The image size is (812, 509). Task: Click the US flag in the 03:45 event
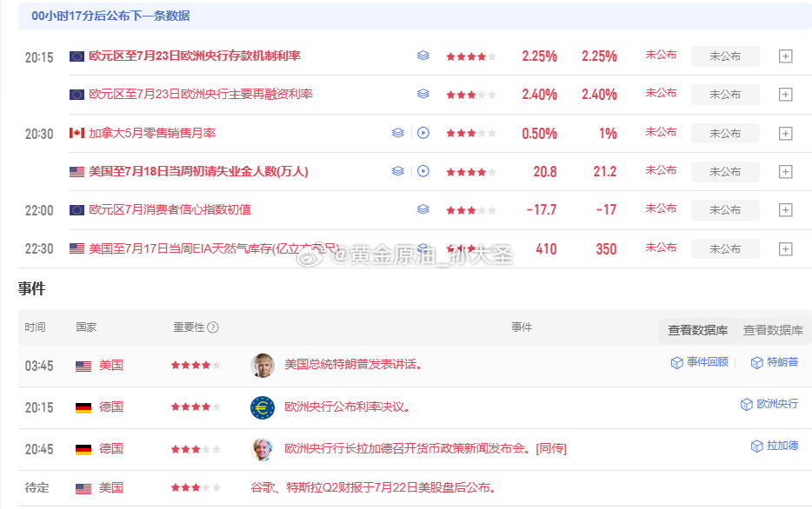tap(83, 367)
